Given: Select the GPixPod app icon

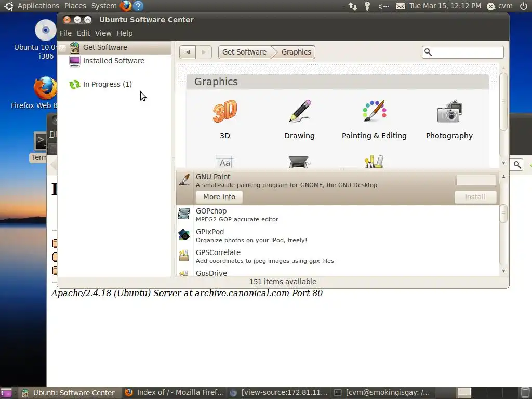Looking at the screenshot, I should point(184,234).
